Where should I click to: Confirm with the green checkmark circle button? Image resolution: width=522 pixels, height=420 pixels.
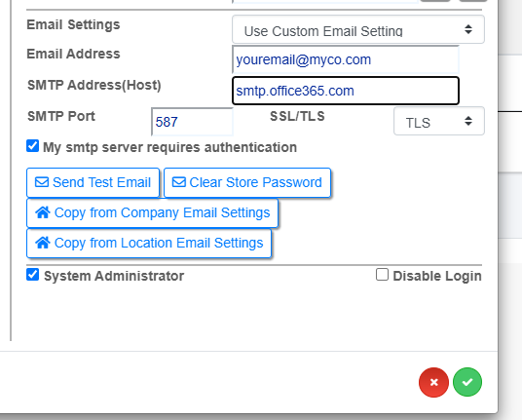(467, 382)
